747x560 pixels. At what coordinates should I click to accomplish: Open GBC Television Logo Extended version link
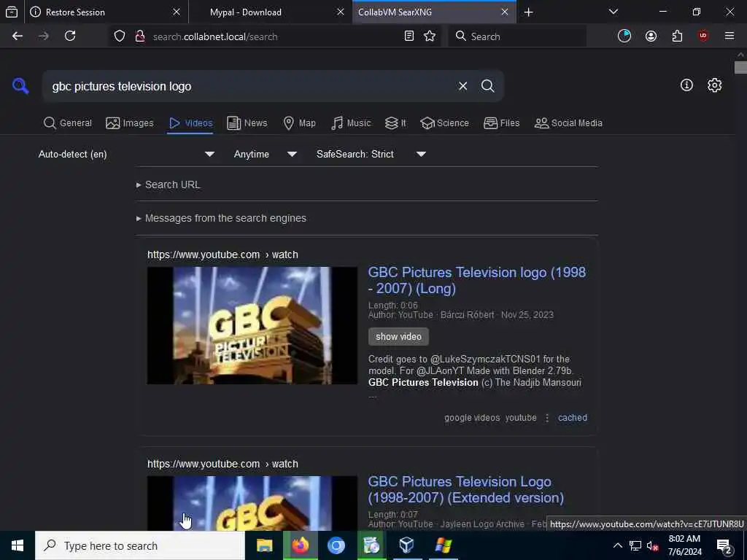coord(466,489)
